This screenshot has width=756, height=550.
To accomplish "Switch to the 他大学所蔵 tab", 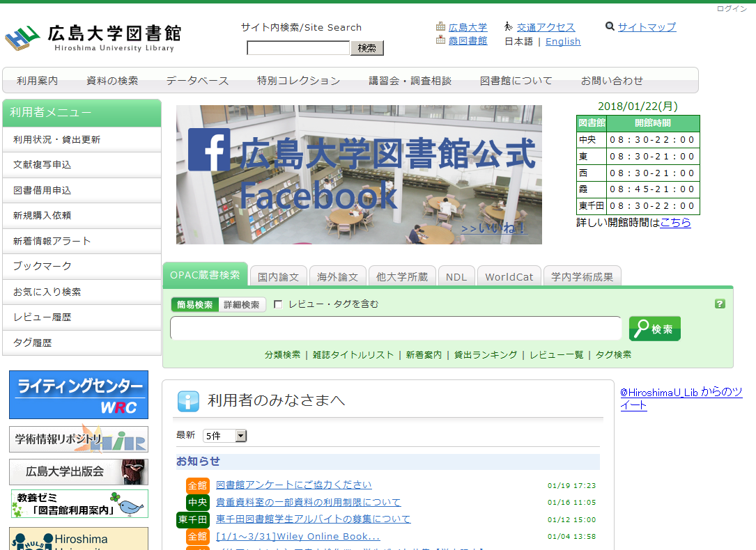I will [402, 277].
